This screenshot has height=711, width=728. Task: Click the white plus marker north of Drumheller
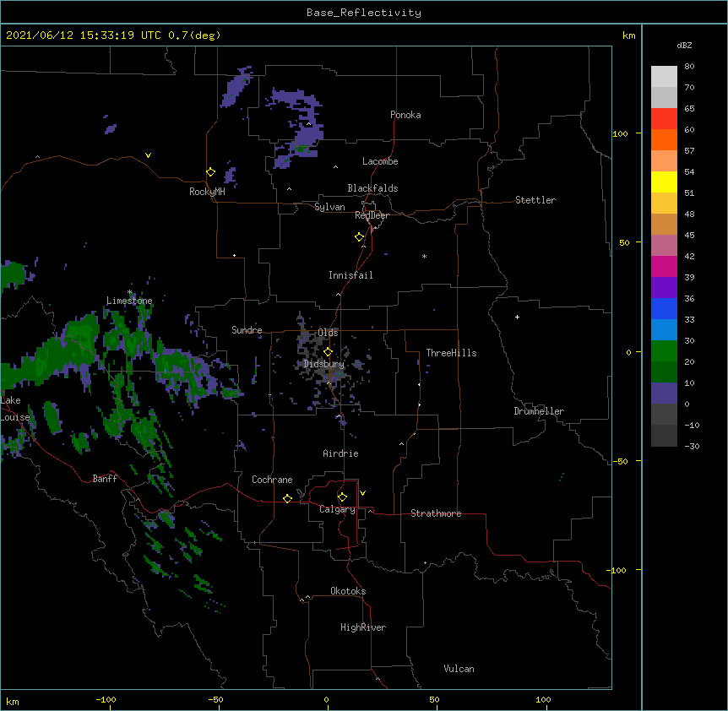click(x=517, y=317)
